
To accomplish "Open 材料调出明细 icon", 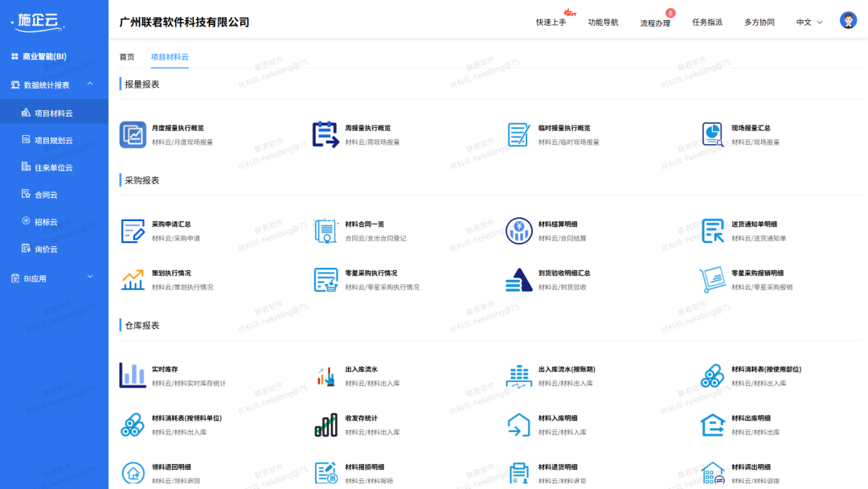I will click(x=712, y=474).
